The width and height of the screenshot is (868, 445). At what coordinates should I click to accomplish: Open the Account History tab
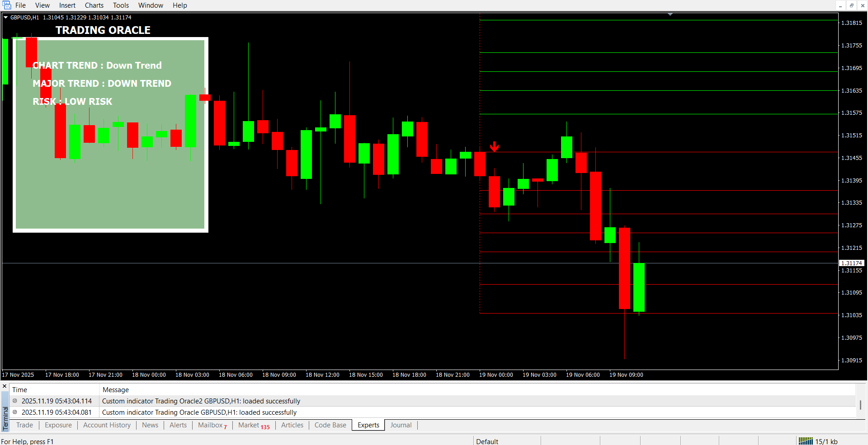tap(107, 425)
